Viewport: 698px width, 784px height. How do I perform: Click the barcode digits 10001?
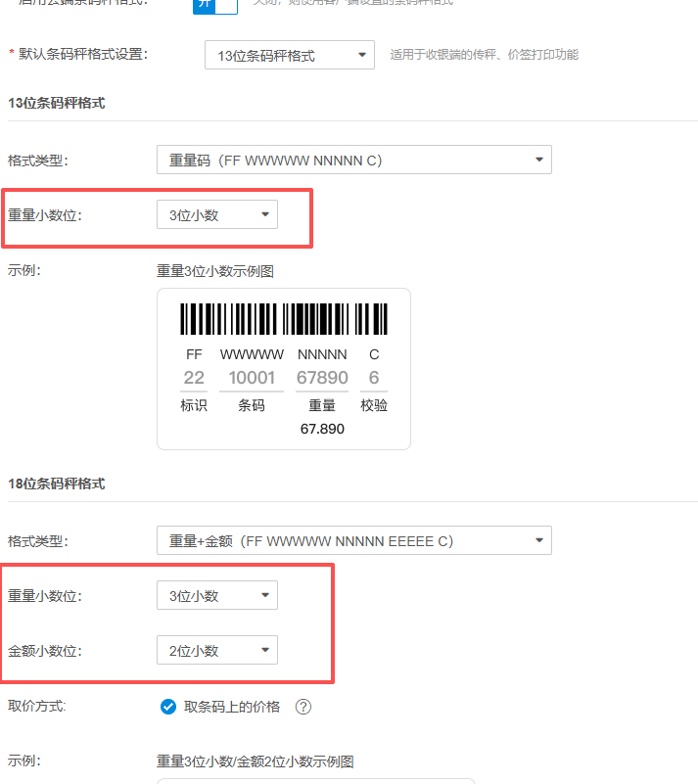252,378
